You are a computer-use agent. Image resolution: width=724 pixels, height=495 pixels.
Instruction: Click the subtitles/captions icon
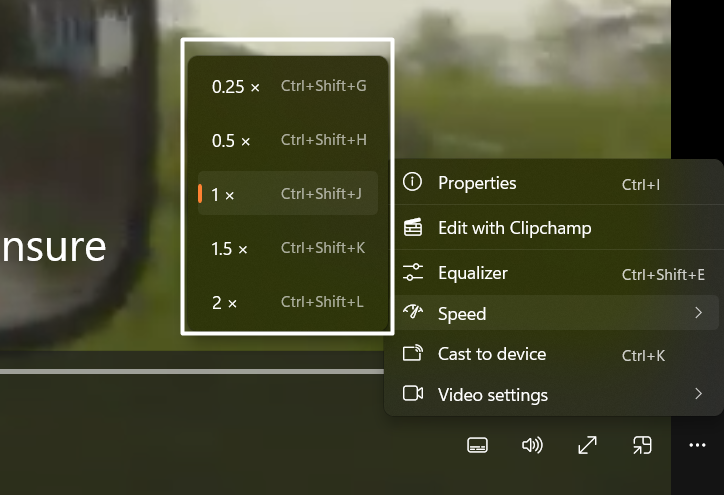click(x=478, y=445)
